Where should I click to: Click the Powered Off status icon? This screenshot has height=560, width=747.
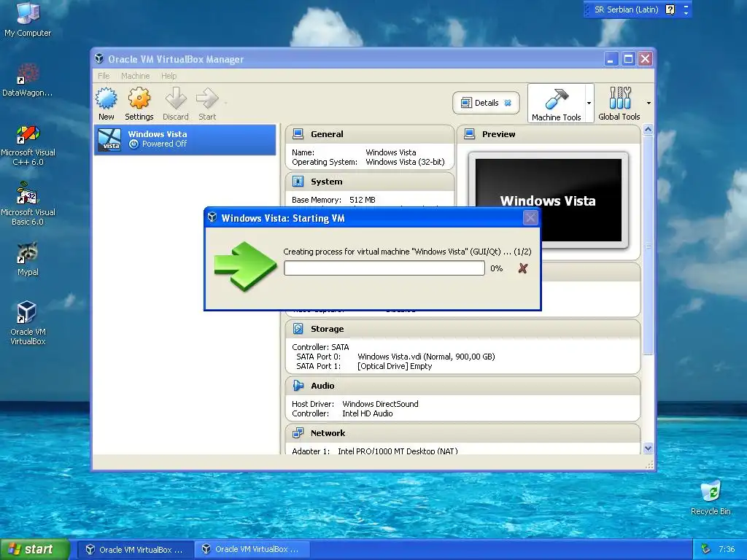(134, 144)
